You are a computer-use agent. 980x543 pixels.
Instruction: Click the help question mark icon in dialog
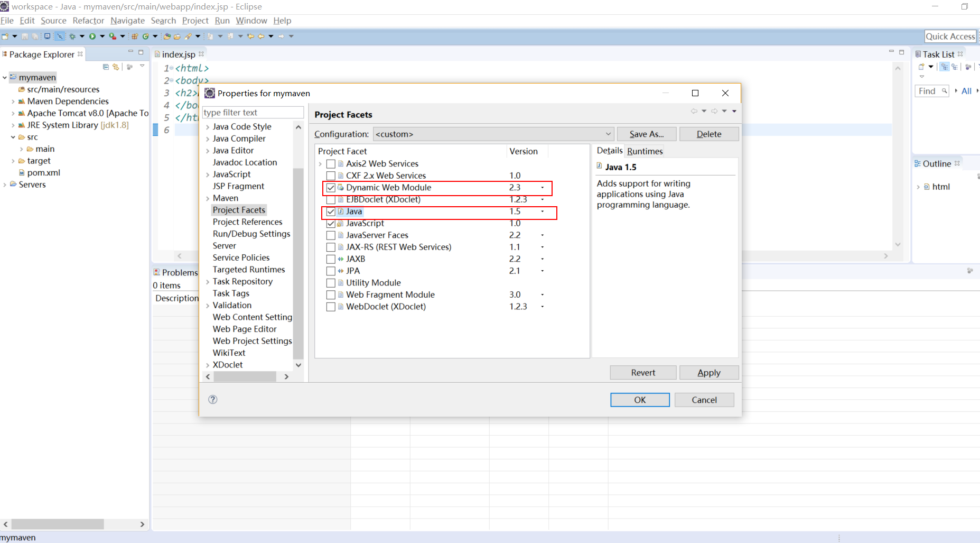pyautogui.click(x=213, y=399)
